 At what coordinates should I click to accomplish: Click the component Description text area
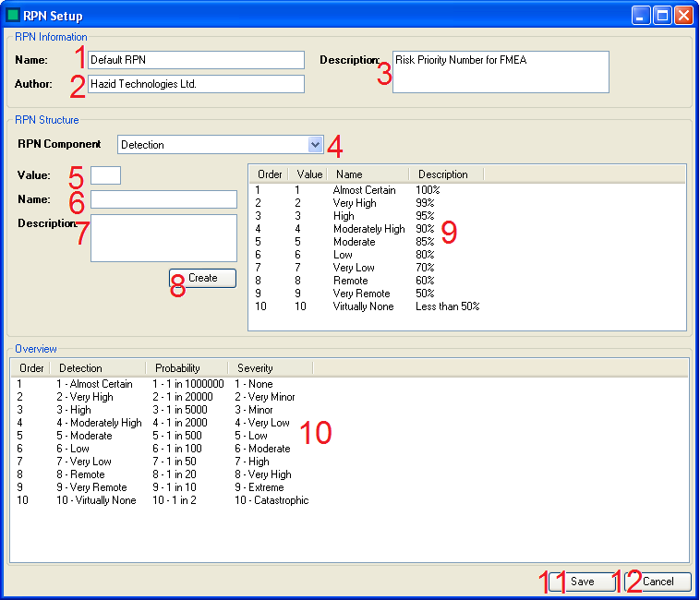(x=163, y=238)
